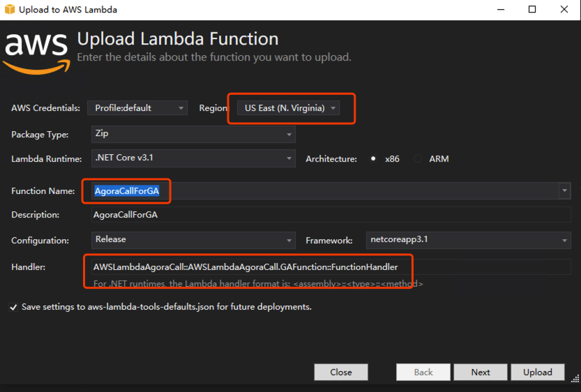Open the Package Type dropdown
The width and height of the screenshot is (581, 392).
pyautogui.click(x=193, y=134)
